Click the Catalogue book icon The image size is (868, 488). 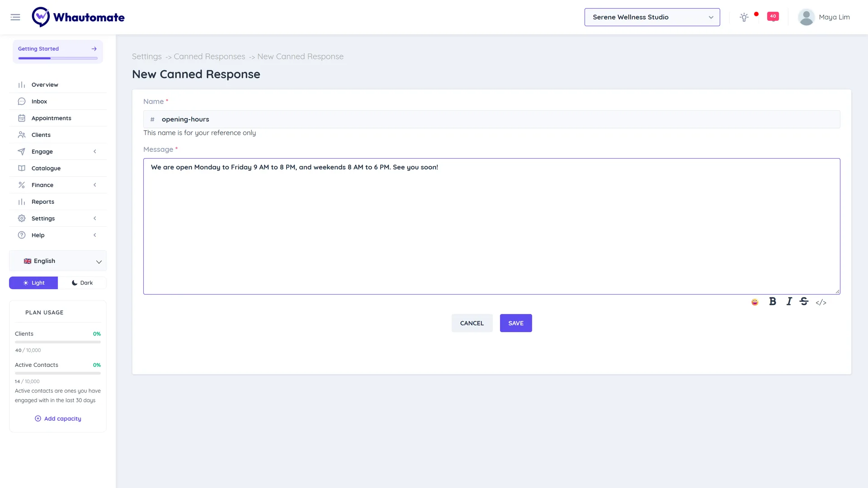point(22,169)
